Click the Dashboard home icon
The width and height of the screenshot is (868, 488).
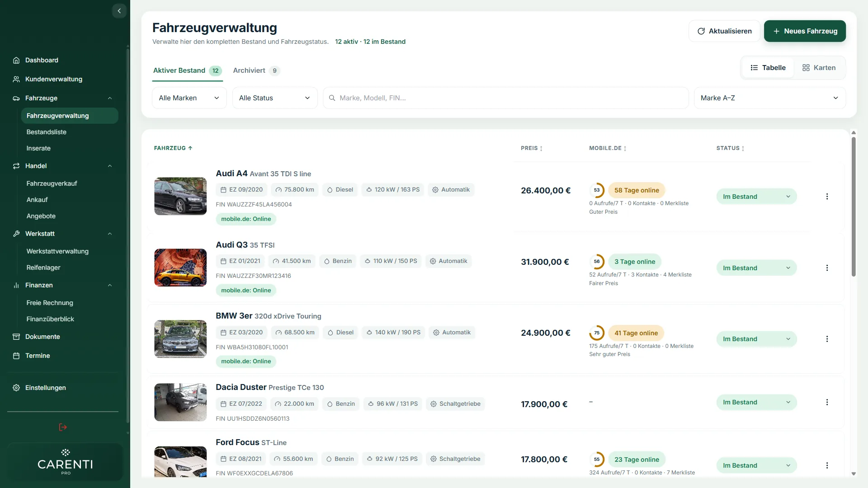(16, 60)
